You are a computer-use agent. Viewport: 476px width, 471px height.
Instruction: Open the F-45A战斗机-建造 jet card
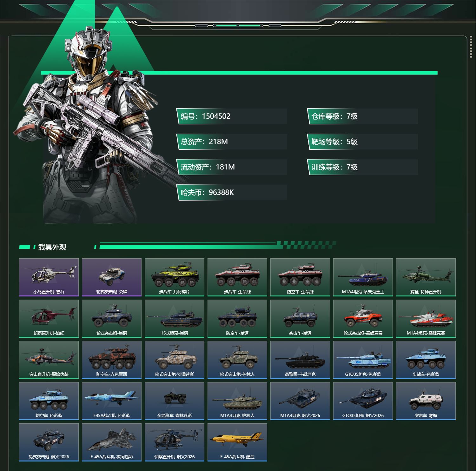[237, 442]
